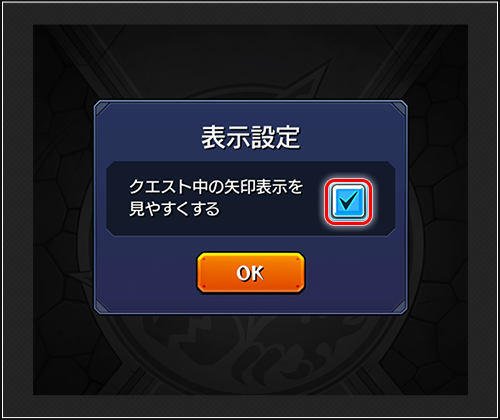The height and width of the screenshot is (420, 500).
Task: Click the letter O on OK button
Action: coord(243,273)
